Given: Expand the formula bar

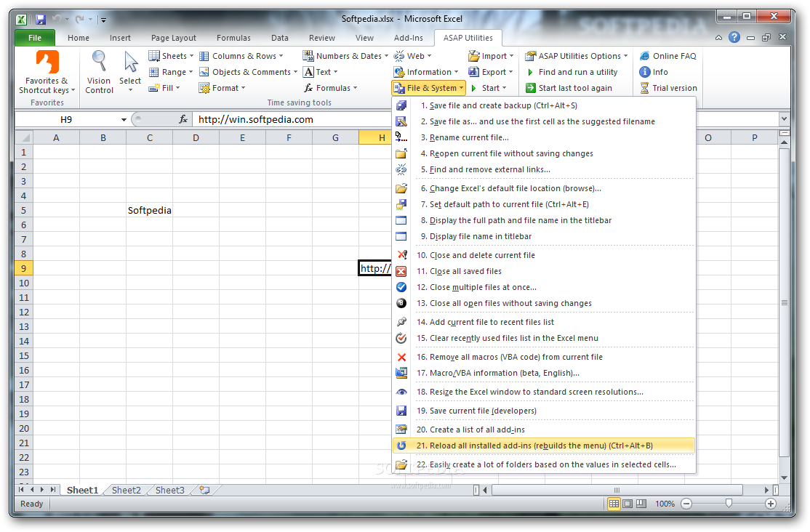Looking at the screenshot, I should click(x=784, y=119).
